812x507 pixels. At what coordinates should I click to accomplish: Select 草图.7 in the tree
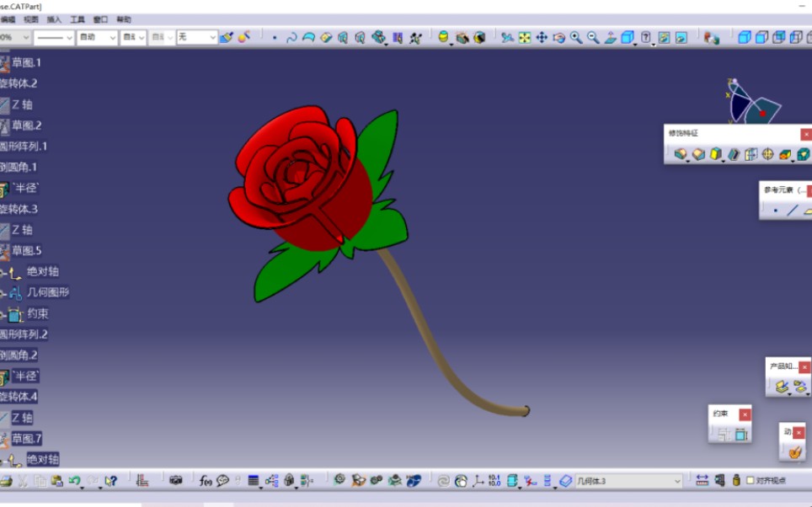pyautogui.click(x=26, y=439)
